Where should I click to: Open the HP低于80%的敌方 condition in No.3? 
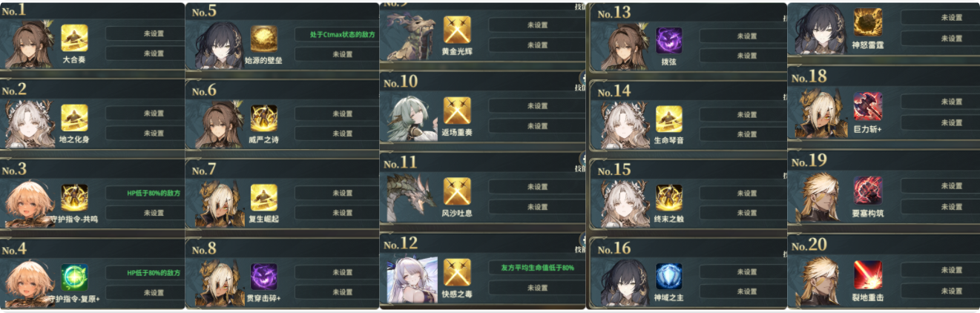(145, 193)
